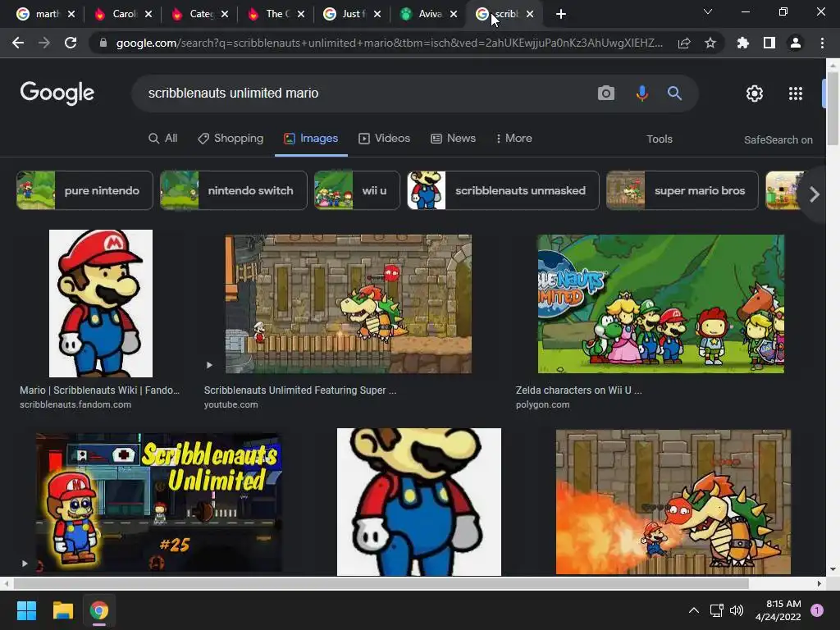Viewport: 840px width, 630px height.
Task: Open the Bowser breathing fire image
Action: click(x=673, y=502)
